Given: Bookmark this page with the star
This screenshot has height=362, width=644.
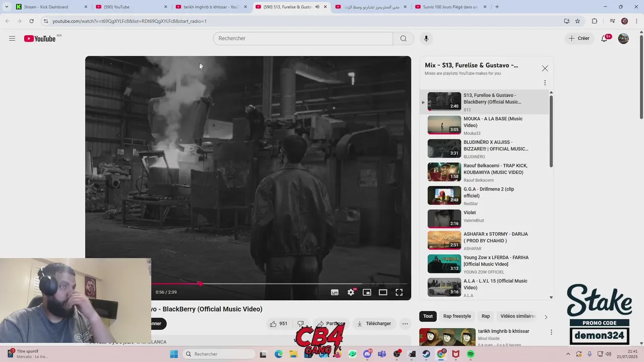Looking at the screenshot, I should point(578,21).
